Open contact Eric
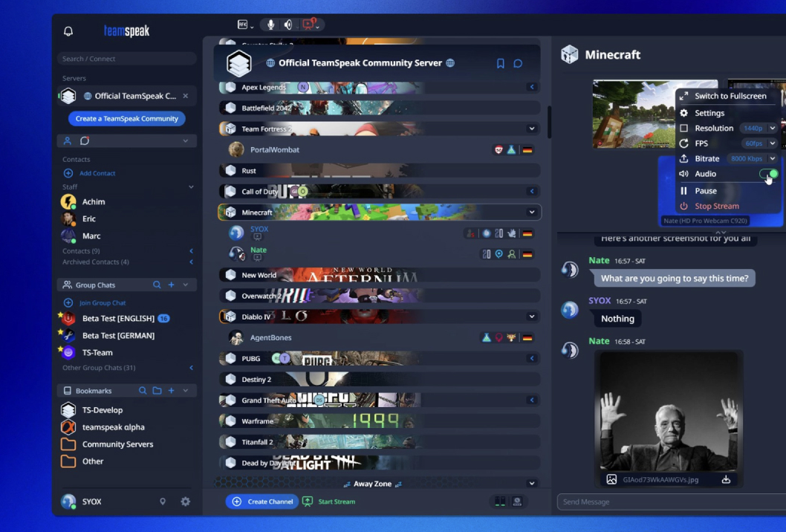The image size is (786, 532). (x=88, y=218)
